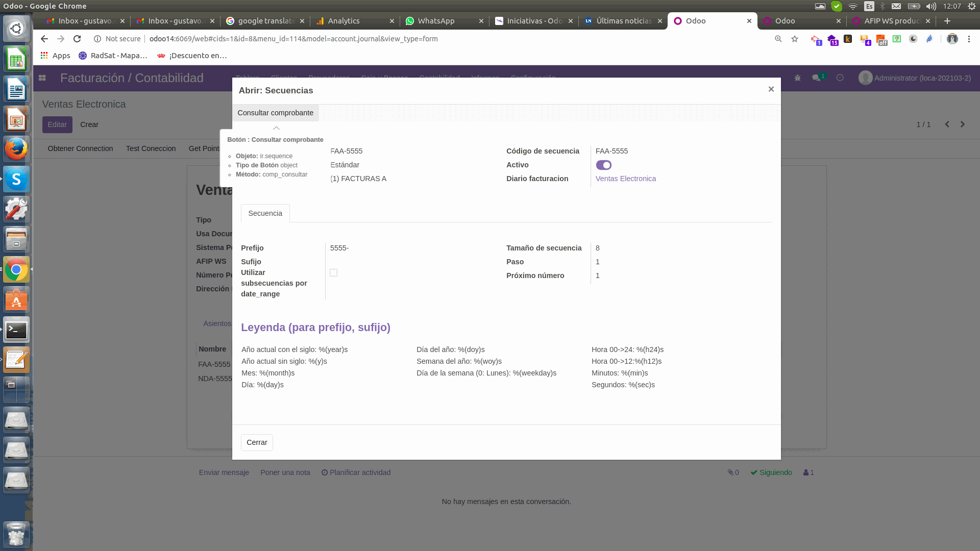
Task: Go to previous record arrow
Action: (947, 124)
